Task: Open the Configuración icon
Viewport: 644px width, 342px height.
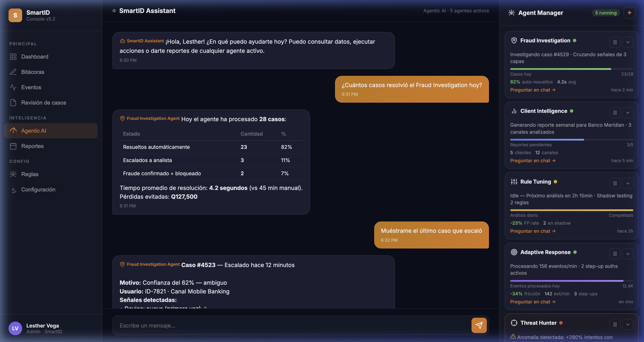Action: click(14, 190)
